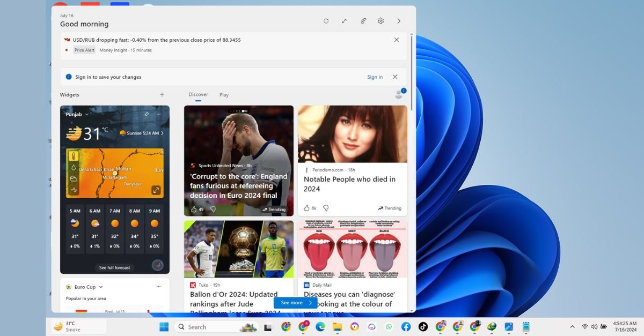Open the profile avatar with notification badge
The width and height of the screenshot is (644, 336).
point(399,94)
